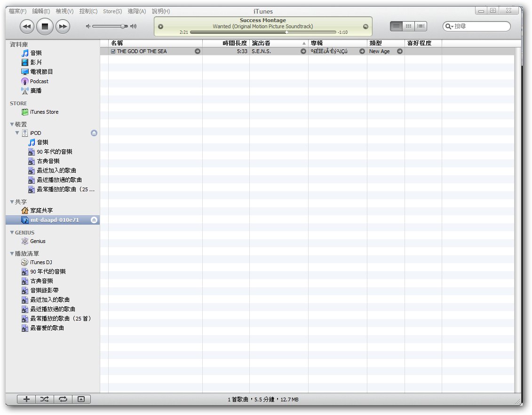Open the Store(S) menu

pos(112,11)
